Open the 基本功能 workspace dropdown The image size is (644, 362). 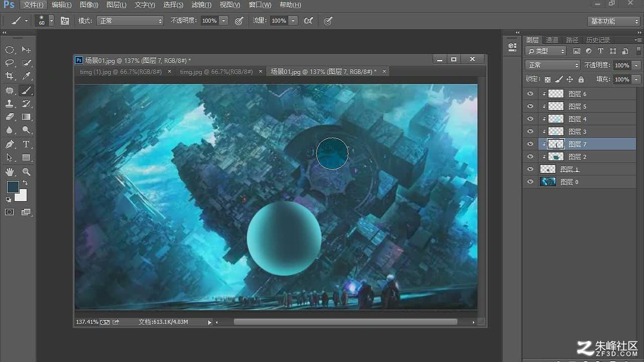tap(613, 21)
